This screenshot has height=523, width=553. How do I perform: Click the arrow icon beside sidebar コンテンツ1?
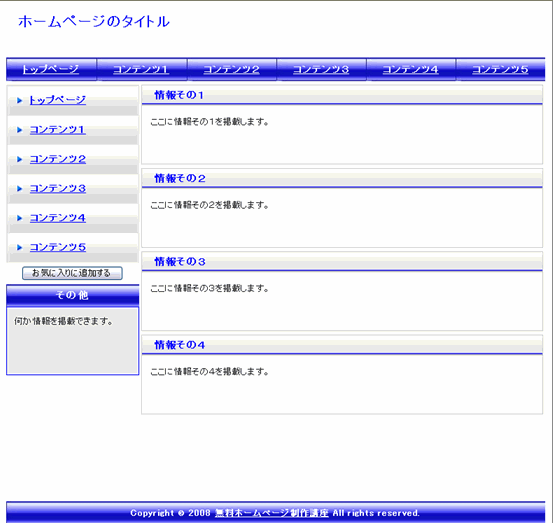(x=20, y=130)
